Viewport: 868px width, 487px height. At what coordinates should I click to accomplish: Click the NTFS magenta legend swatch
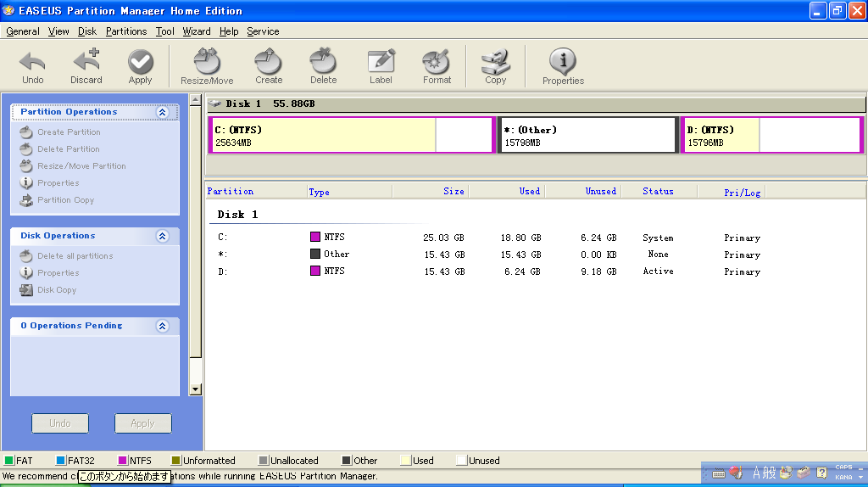point(122,461)
